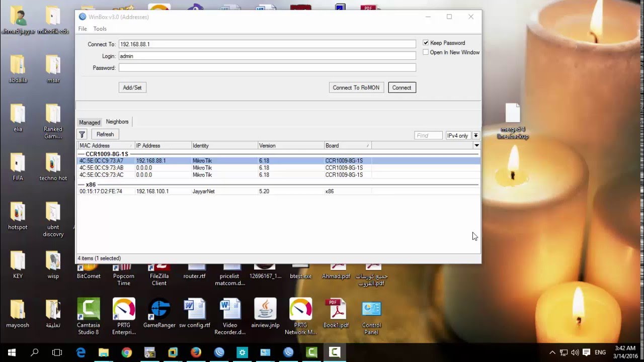
Task: Sort by the Version column header
Action: 291,145
